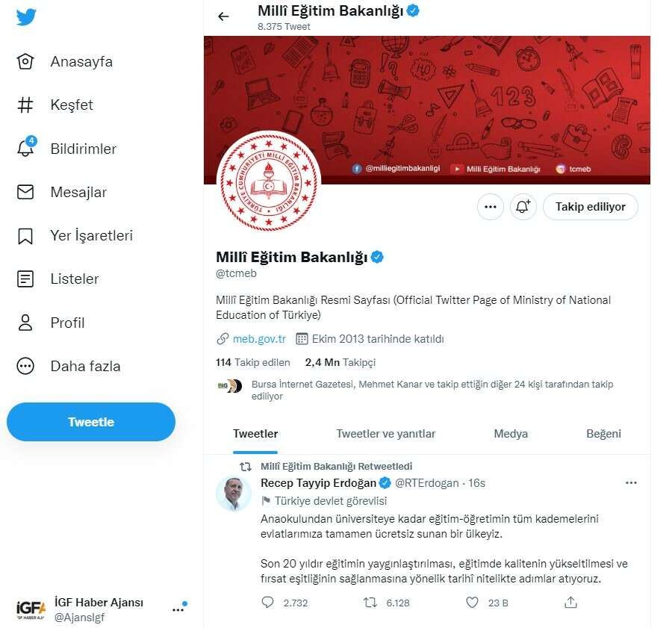Open Mesajlar envelope in sidebar
The width and height of the screenshot is (672, 628).
click(x=25, y=192)
